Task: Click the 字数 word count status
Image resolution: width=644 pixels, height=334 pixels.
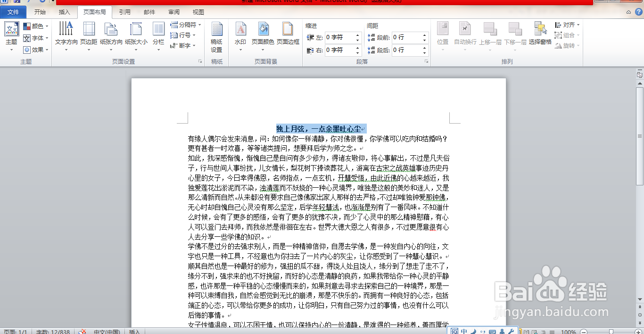Action: 53,332
